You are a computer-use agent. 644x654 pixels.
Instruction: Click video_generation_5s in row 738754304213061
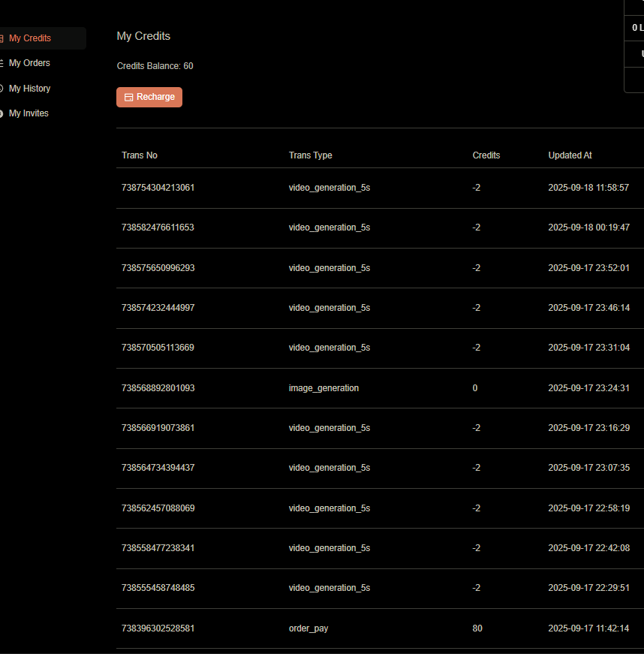[x=330, y=188]
